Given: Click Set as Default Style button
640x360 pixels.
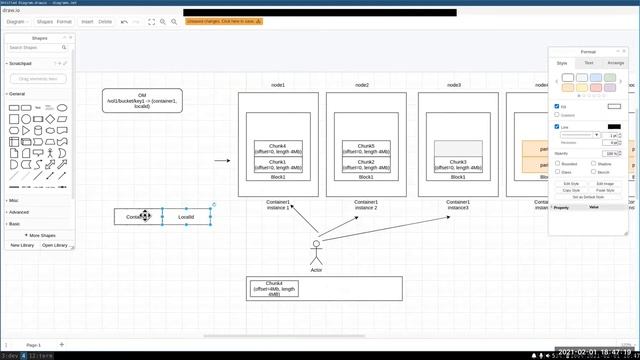Looking at the screenshot, I should (x=588, y=197).
